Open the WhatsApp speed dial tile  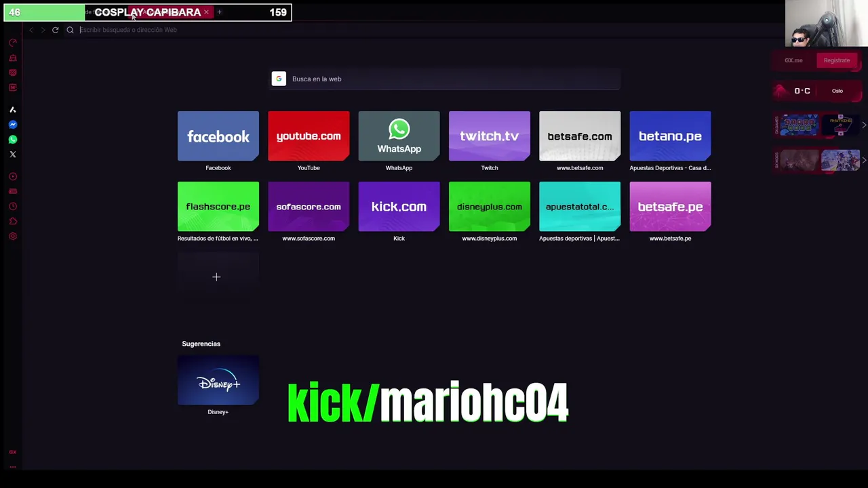click(399, 136)
